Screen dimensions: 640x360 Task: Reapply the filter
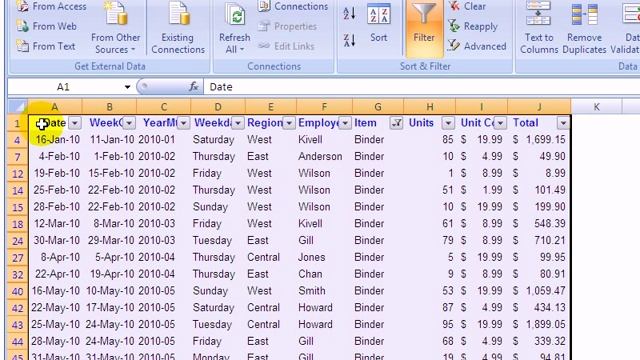coord(473,27)
